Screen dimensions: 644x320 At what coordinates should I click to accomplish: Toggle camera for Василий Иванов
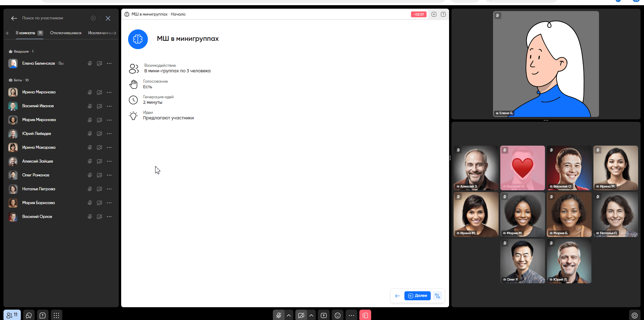(99, 106)
